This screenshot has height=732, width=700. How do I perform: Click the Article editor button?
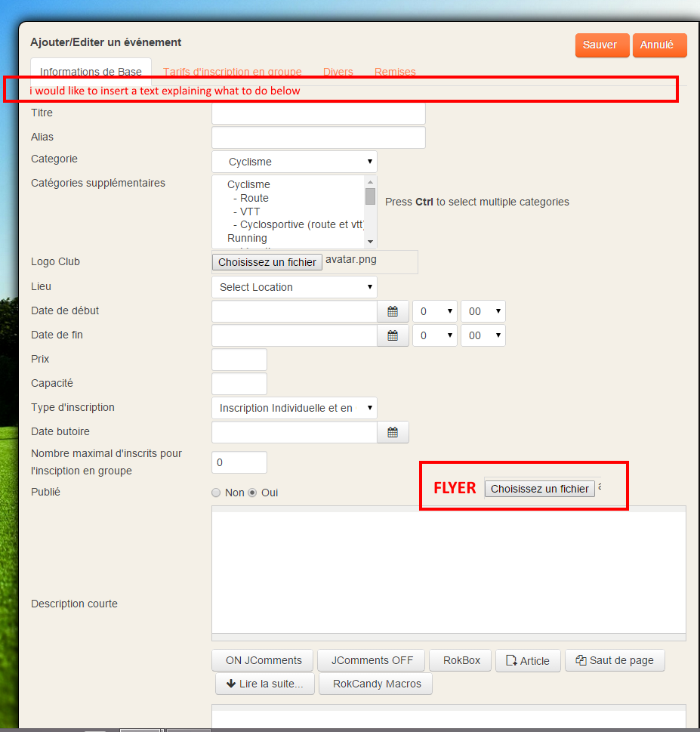[x=528, y=660]
